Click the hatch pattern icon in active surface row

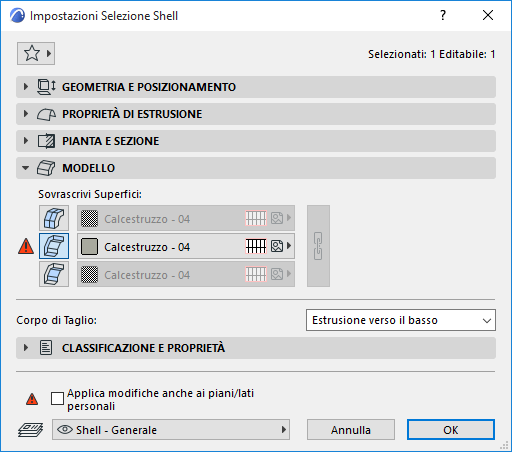click(256, 246)
